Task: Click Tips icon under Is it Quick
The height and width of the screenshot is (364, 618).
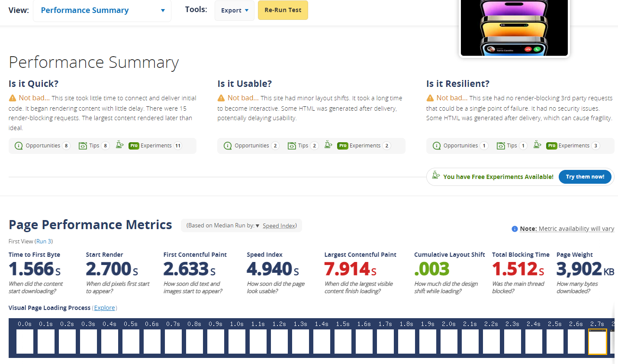Action: [x=83, y=146]
